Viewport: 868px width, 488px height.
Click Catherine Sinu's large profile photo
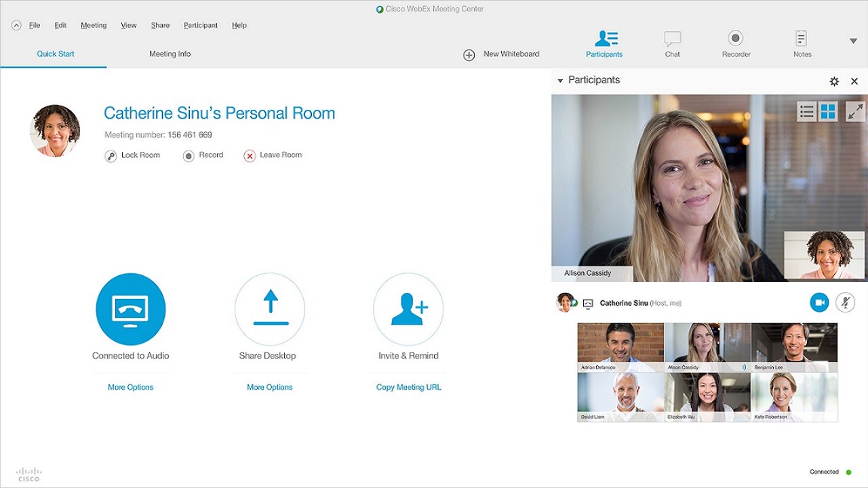55,131
